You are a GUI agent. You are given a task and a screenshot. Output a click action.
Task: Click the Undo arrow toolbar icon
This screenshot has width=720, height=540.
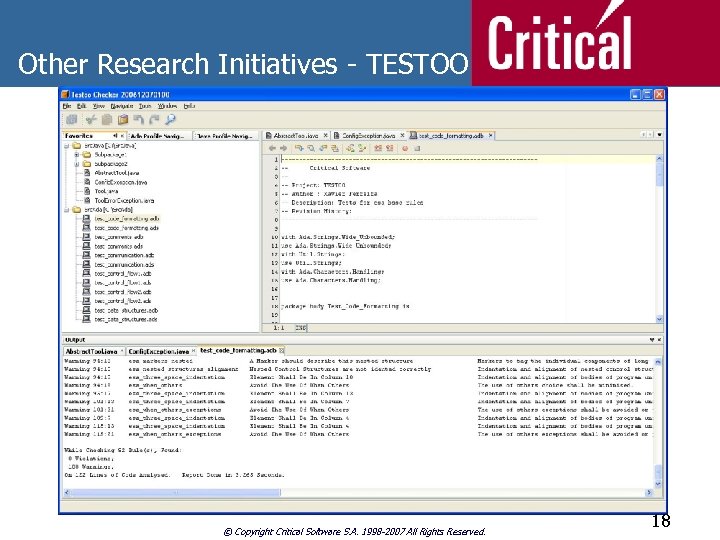tap(138, 120)
